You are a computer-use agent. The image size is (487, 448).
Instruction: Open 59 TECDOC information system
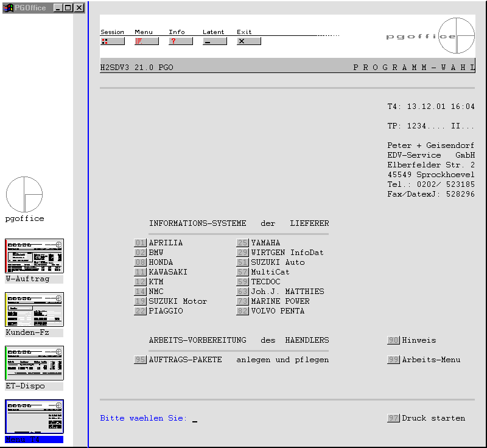click(x=242, y=282)
